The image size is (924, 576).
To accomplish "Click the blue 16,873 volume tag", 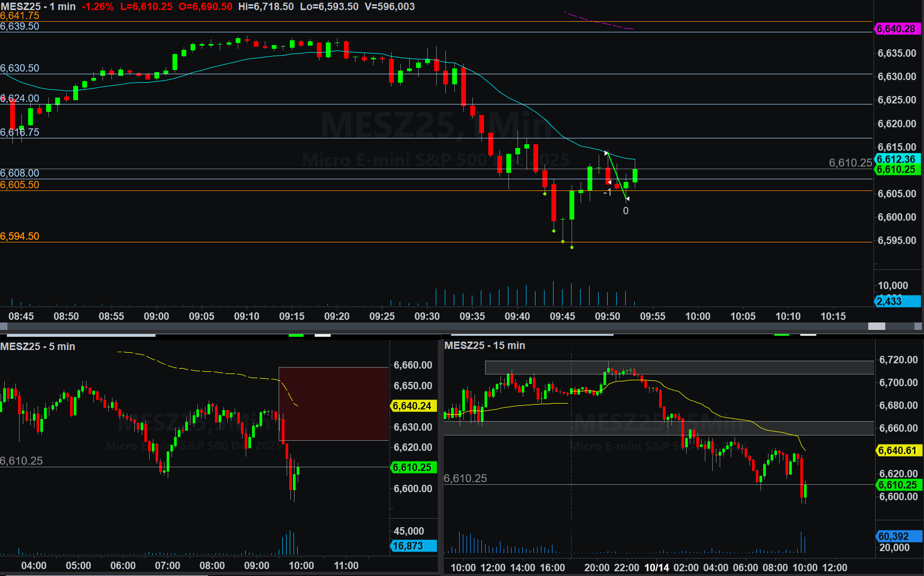I will coord(413,546).
